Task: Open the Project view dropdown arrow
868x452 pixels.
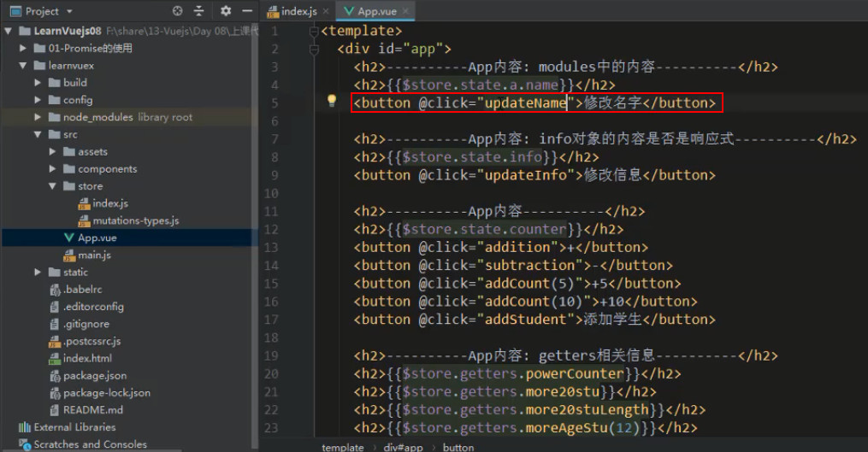Action: pos(69,11)
